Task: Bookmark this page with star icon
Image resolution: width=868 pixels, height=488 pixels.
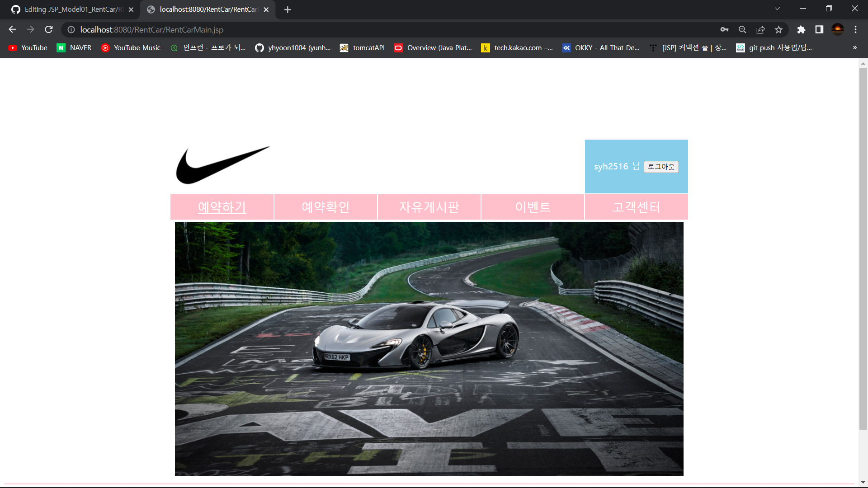Action: click(x=778, y=29)
